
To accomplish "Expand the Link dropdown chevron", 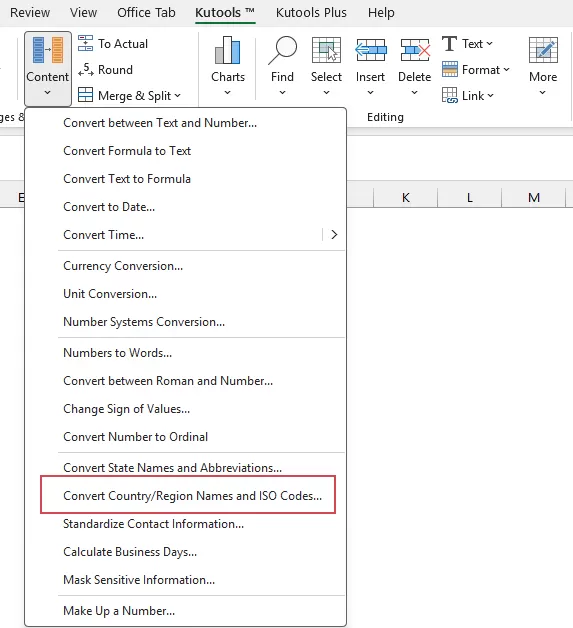I will click(491, 96).
